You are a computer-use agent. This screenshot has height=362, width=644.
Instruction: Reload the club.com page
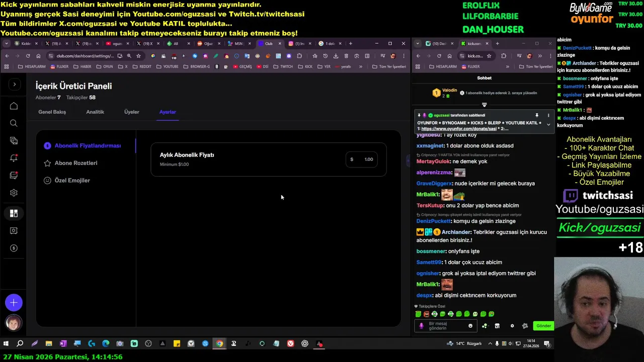point(28,56)
